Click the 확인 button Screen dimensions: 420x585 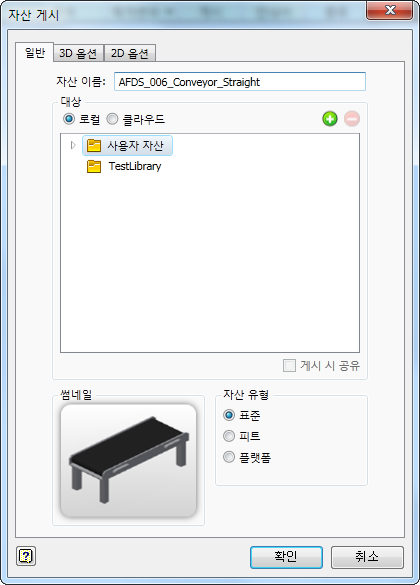click(x=286, y=557)
